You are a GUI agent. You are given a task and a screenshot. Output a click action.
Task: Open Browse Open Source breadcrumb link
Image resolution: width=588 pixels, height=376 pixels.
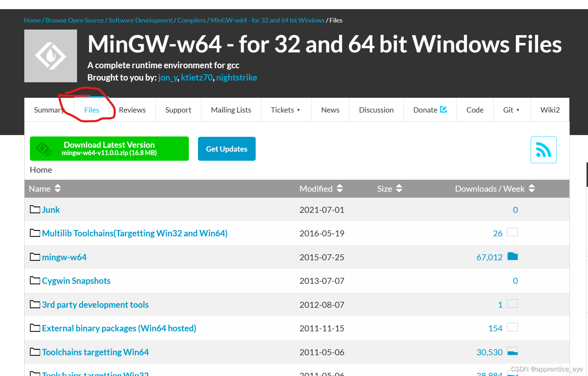(x=75, y=20)
